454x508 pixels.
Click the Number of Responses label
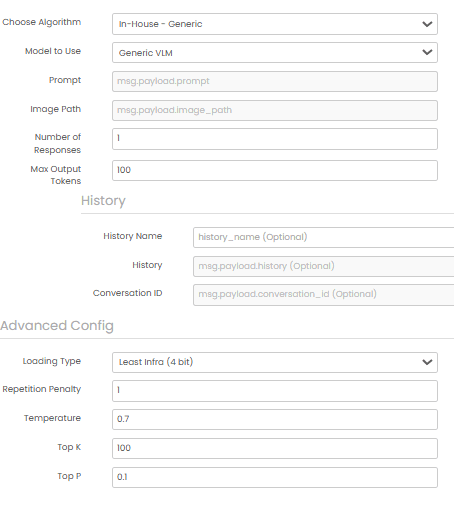57,143
